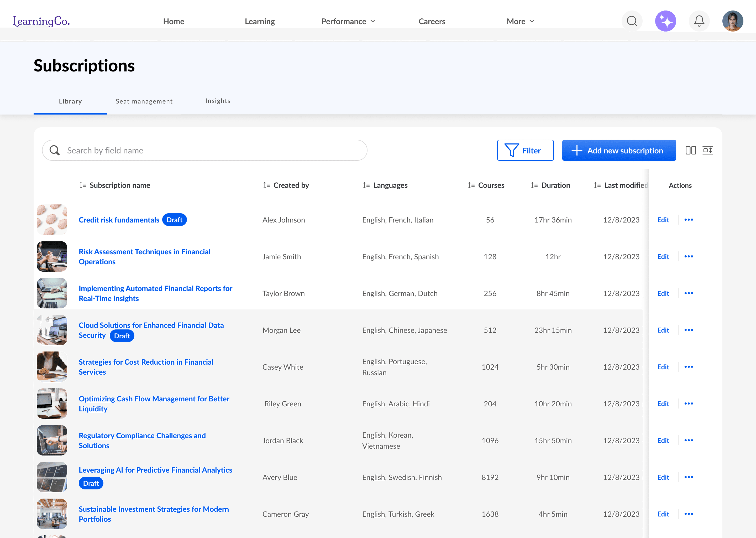The width and height of the screenshot is (756, 538).
Task: Switch to the Insights tab
Action: tap(218, 101)
